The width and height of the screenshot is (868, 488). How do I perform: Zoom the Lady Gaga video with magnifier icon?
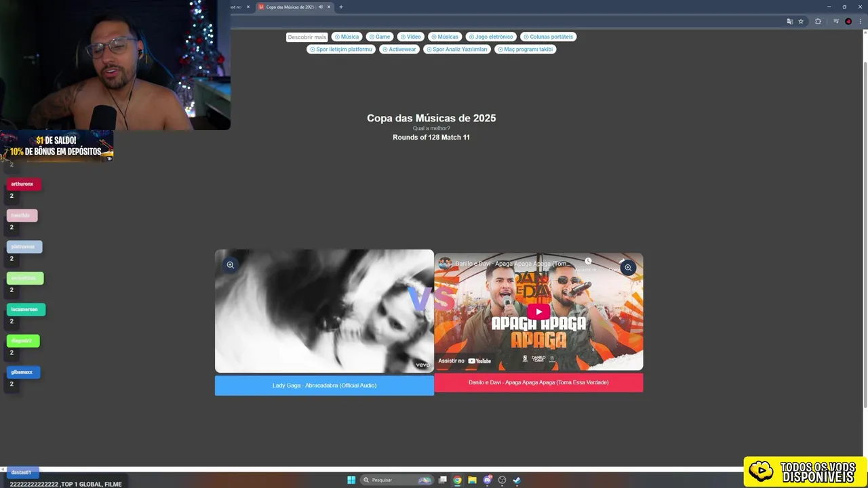tap(231, 265)
